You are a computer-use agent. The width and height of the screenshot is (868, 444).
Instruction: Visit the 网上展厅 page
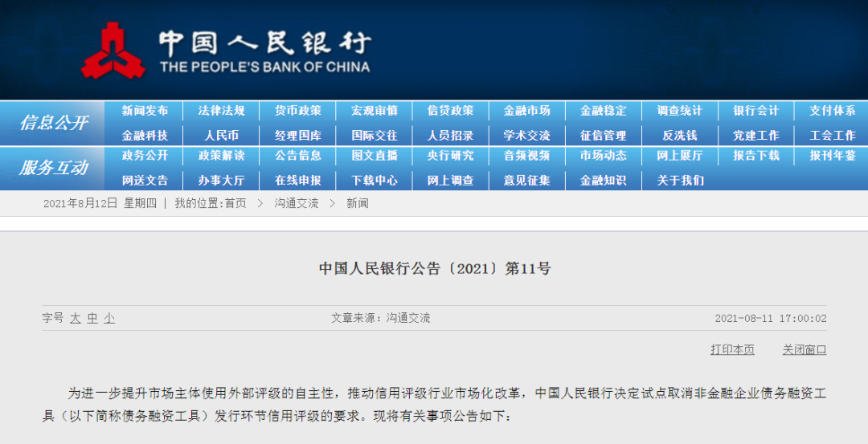pyautogui.click(x=680, y=156)
